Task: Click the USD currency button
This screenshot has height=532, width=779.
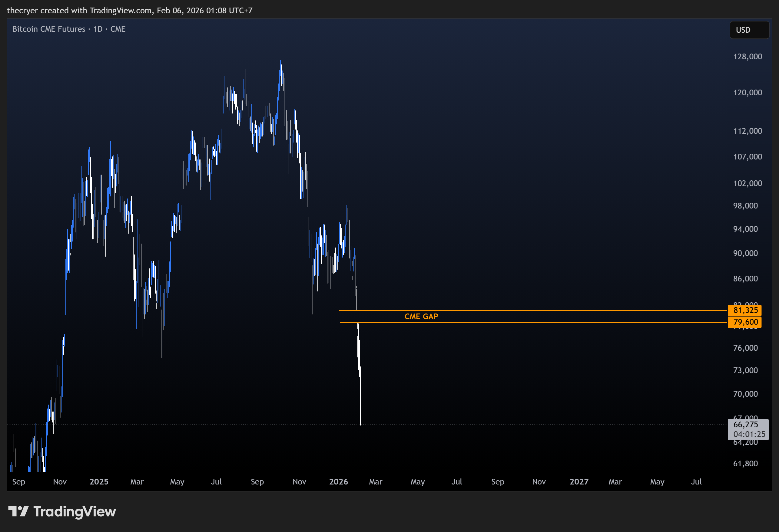Action: coord(749,30)
